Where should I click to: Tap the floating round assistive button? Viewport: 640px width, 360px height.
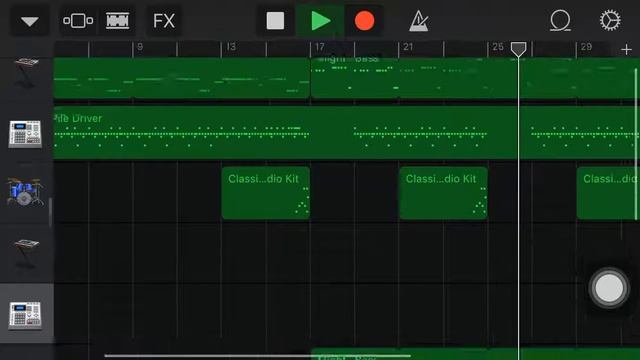pyautogui.click(x=609, y=288)
